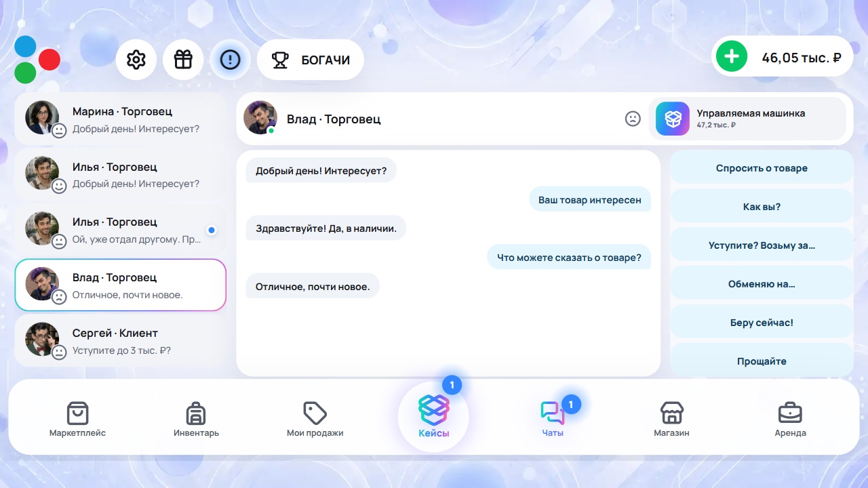Click message bubble Отличное, почти новое.
Image resolution: width=868 pixels, height=488 pixels.
[x=313, y=286]
